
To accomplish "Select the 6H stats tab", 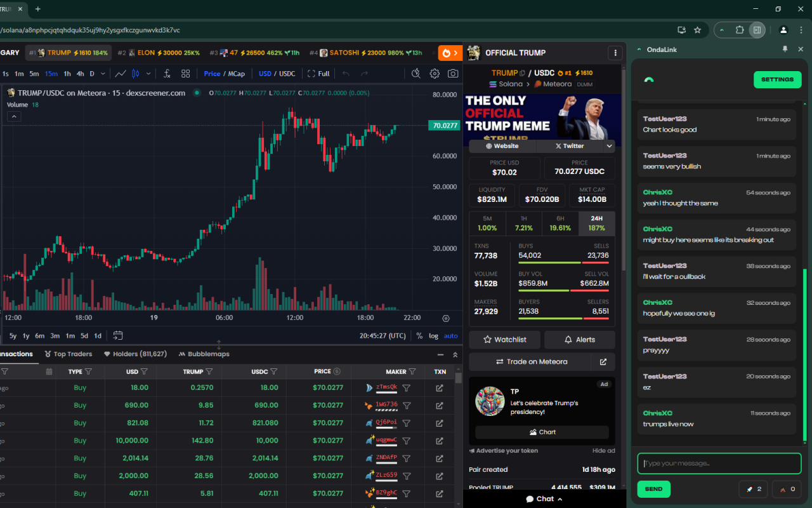I will click(561, 223).
